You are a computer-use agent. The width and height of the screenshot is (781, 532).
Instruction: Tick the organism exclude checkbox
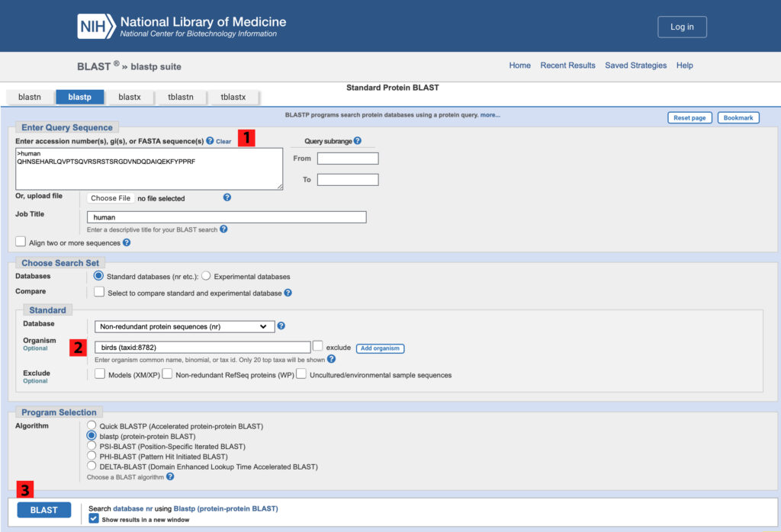coord(317,346)
